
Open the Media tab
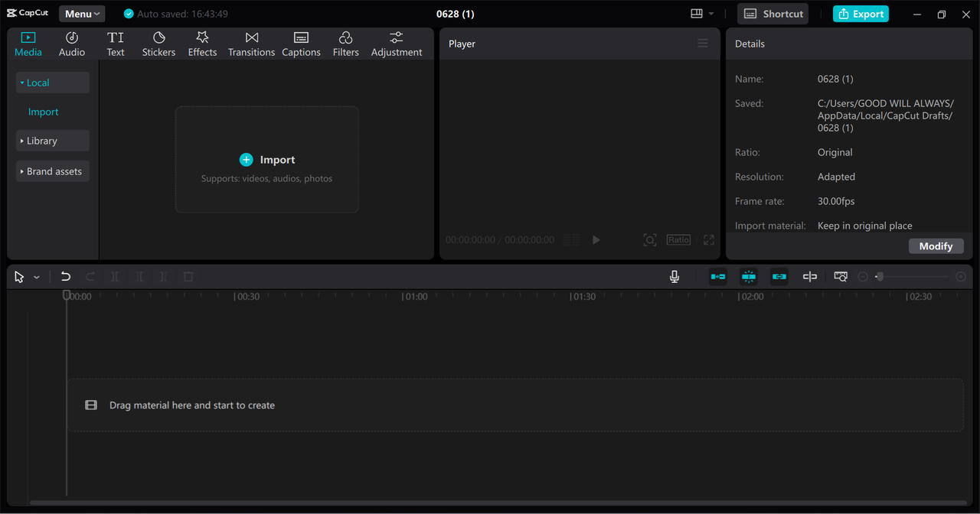coord(28,44)
